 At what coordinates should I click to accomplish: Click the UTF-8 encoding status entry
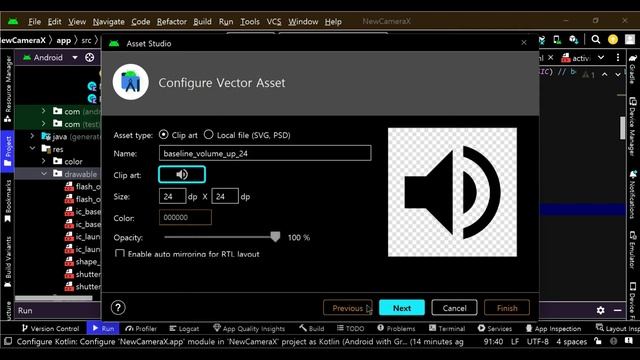coord(537,341)
